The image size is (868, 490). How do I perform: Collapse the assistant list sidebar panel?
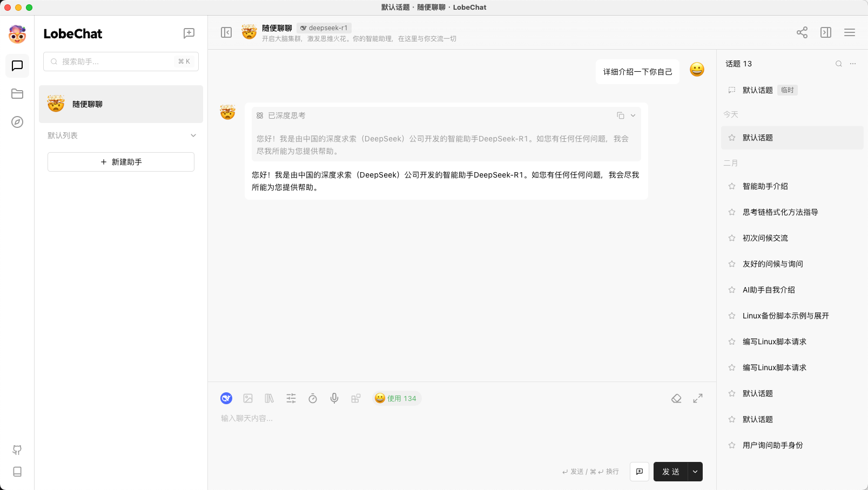click(226, 32)
